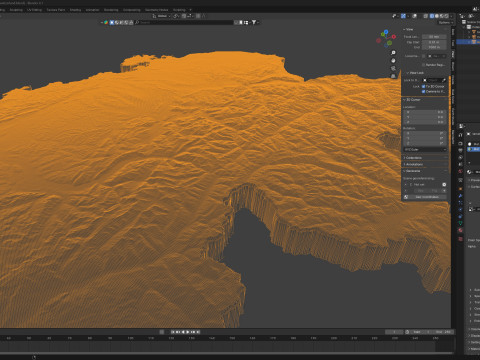Open the viewport Options dropdown
Image resolution: width=480 pixels, height=360 pixels.
pyautogui.click(x=445, y=22)
